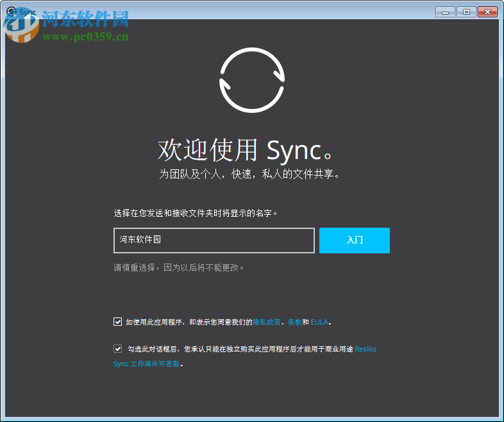The height and width of the screenshot is (422, 504).
Task: Click the 为团队及个人,快速,私人的文件共享。 subtitle
Action: [x=249, y=174]
